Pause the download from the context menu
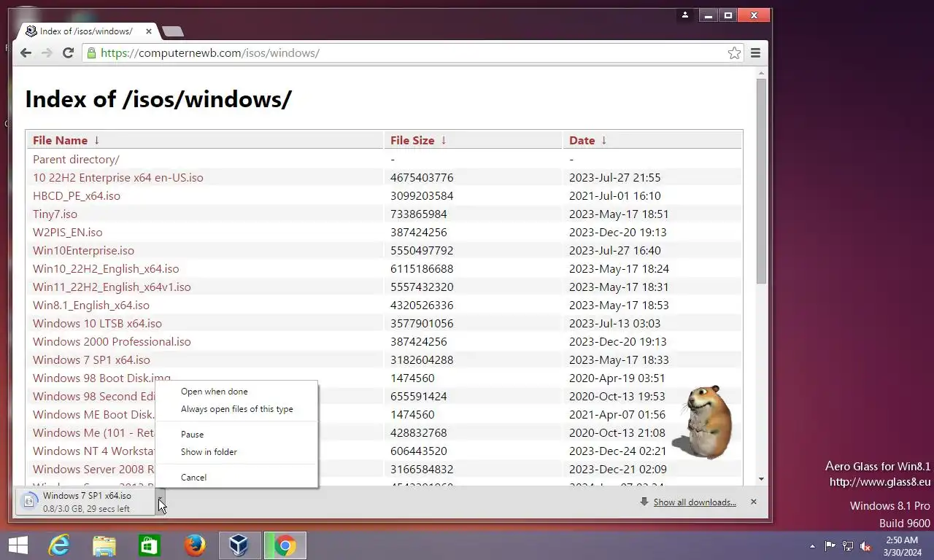Screen dimensions: 934x560 point(236,434)
